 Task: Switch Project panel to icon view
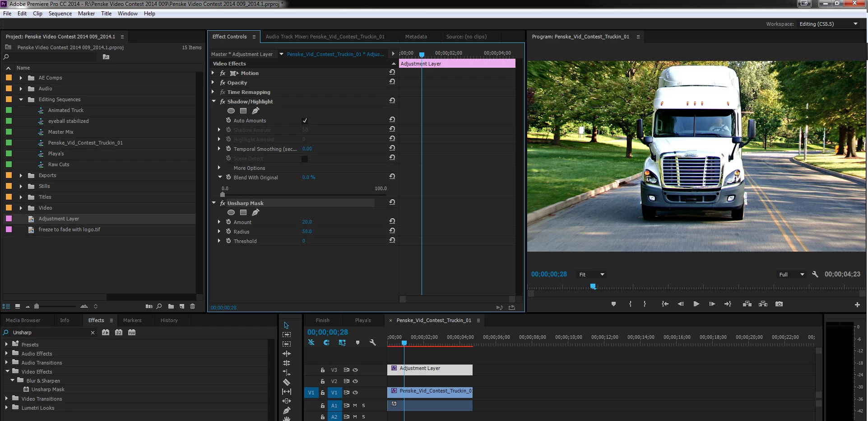[18, 306]
